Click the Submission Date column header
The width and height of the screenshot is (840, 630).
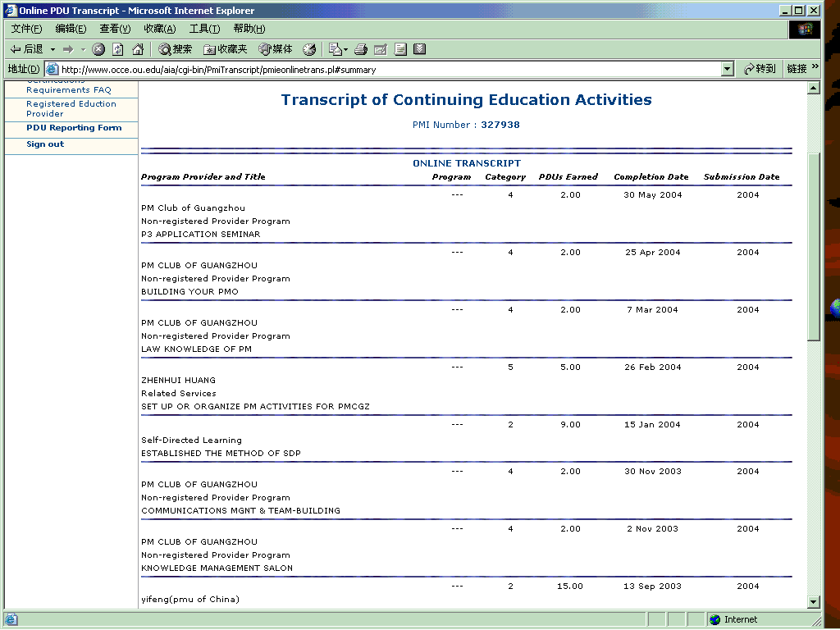click(742, 177)
